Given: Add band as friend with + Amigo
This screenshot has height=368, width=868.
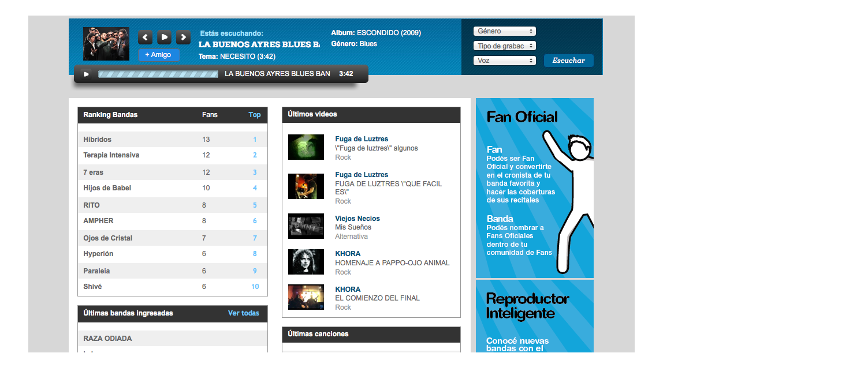Looking at the screenshot, I should [158, 55].
